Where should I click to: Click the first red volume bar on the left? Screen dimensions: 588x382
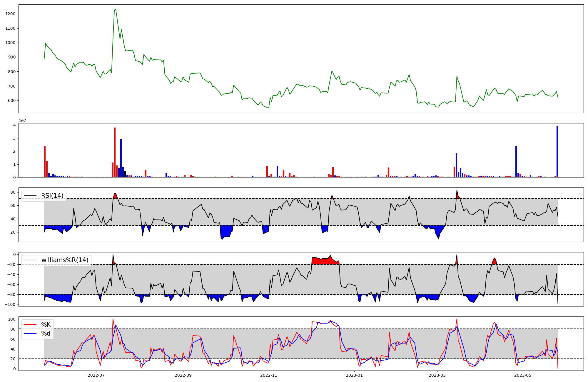[45, 162]
